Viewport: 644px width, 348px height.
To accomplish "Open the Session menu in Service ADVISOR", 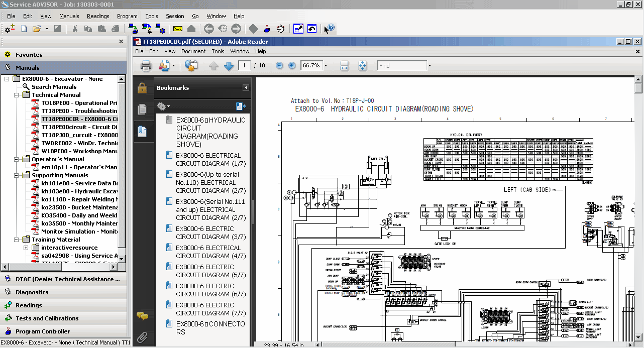I will pos(175,16).
